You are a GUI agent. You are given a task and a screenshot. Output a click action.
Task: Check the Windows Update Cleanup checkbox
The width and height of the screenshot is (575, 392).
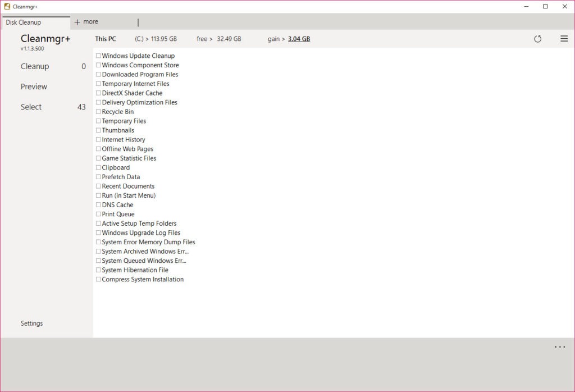[98, 56]
